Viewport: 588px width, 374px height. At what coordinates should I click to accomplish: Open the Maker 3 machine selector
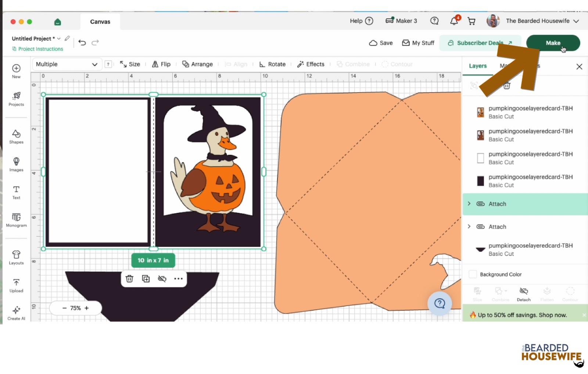401,21
